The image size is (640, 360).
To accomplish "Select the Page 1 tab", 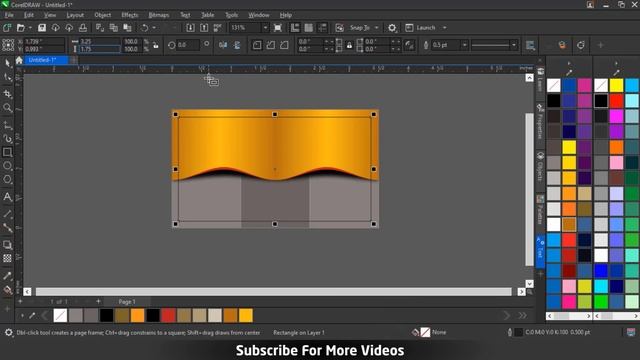I will tap(127, 302).
